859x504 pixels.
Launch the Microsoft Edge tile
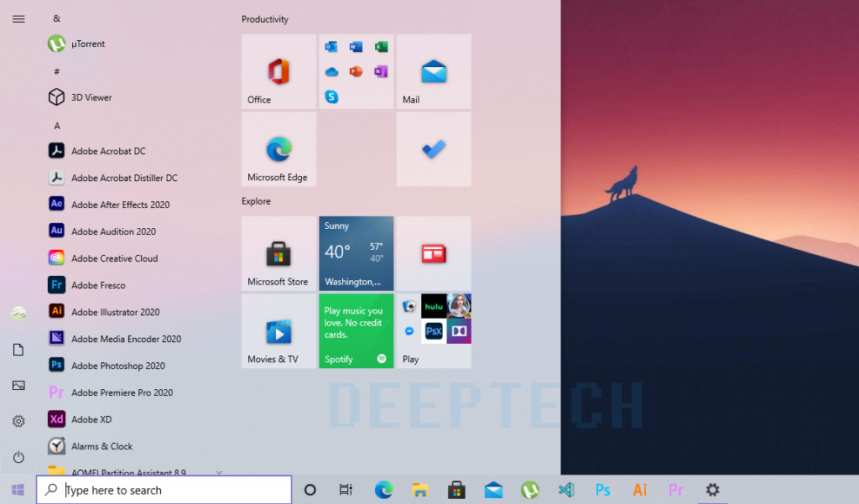[x=279, y=149]
